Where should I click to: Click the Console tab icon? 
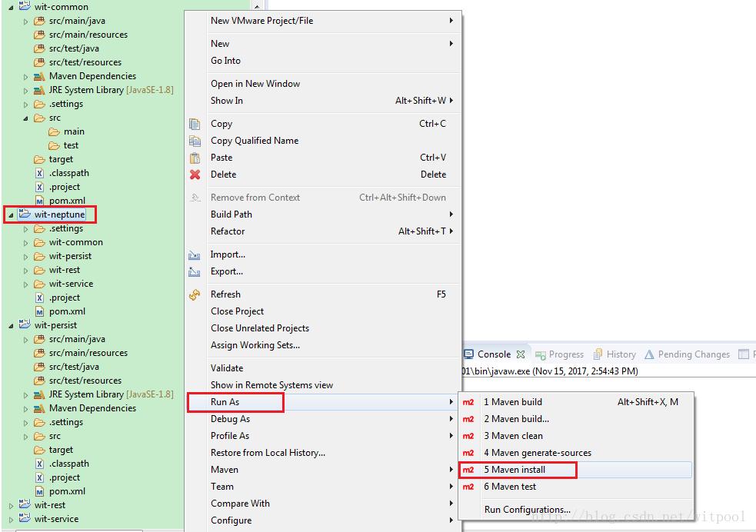(x=468, y=354)
